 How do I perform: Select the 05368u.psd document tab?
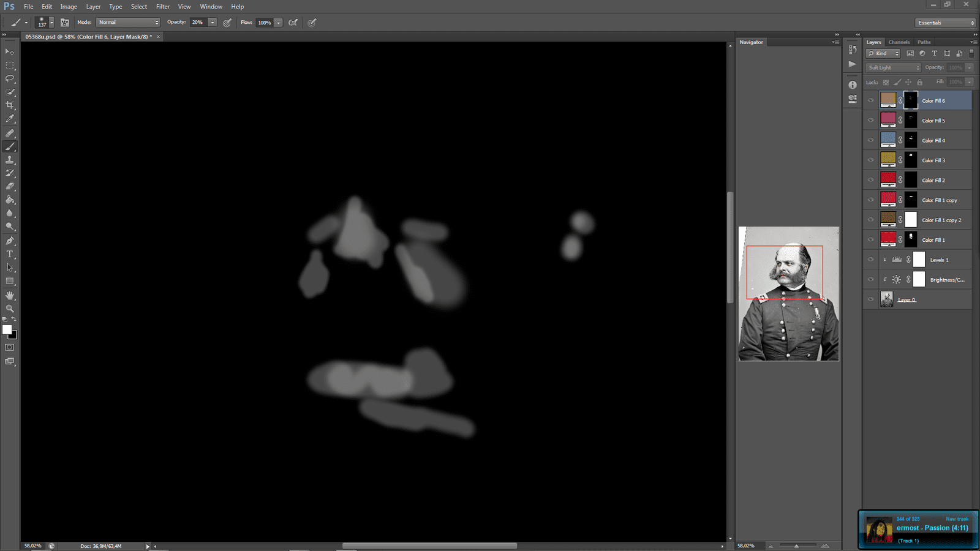[89, 37]
